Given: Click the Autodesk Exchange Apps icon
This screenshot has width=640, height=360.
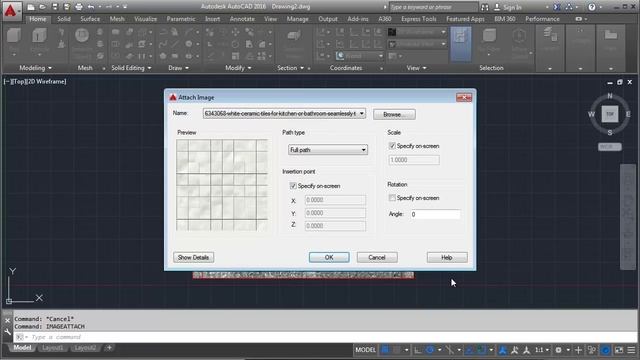Looking at the screenshot, I should click(557, 7).
